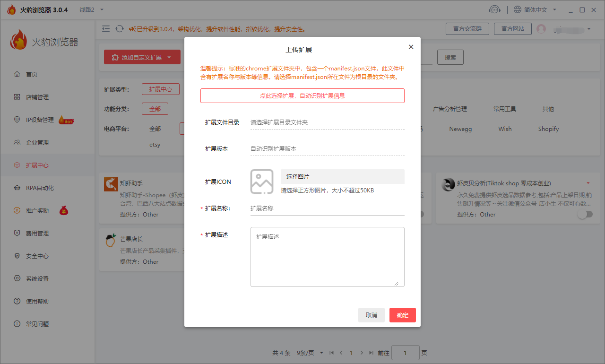Viewport: 605px width, 364px height.
Task: Click the 扩展名称 input field
Action: pyautogui.click(x=327, y=208)
